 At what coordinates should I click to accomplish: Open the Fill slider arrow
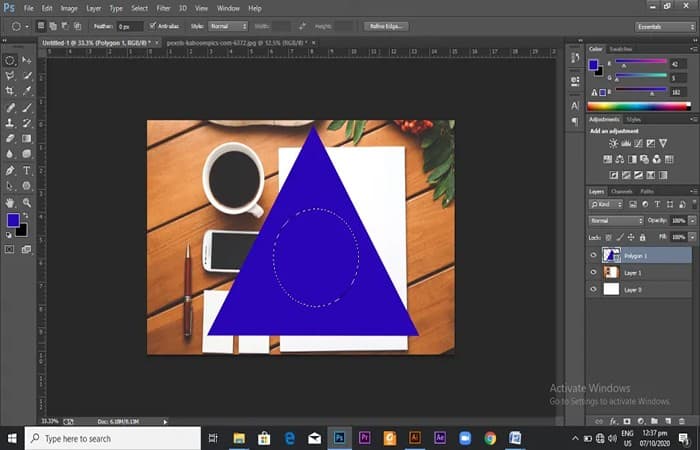pyautogui.click(x=692, y=237)
